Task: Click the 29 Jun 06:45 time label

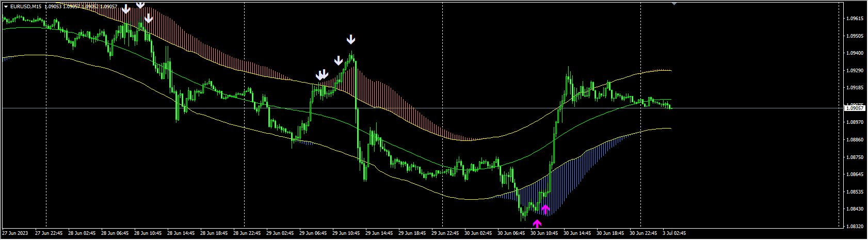Action: [x=313, y=233]
